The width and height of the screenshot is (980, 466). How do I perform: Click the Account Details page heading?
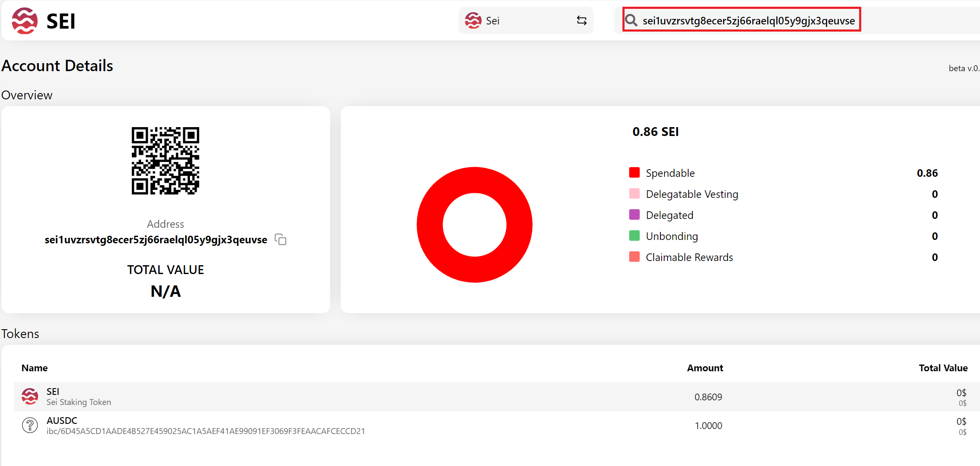pyautogui.click(x=57, y=66)
